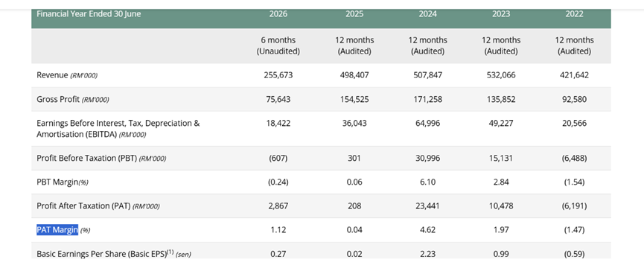The width and height of the screenshot is (644, 271).
Task: Click the PBT margin value 6.10
Action: coord(427,182)
